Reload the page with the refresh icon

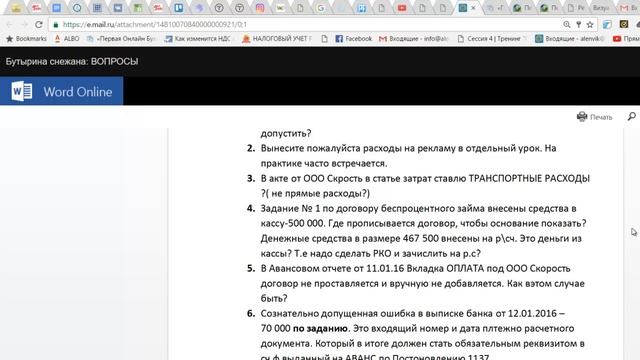click(39, 24)
